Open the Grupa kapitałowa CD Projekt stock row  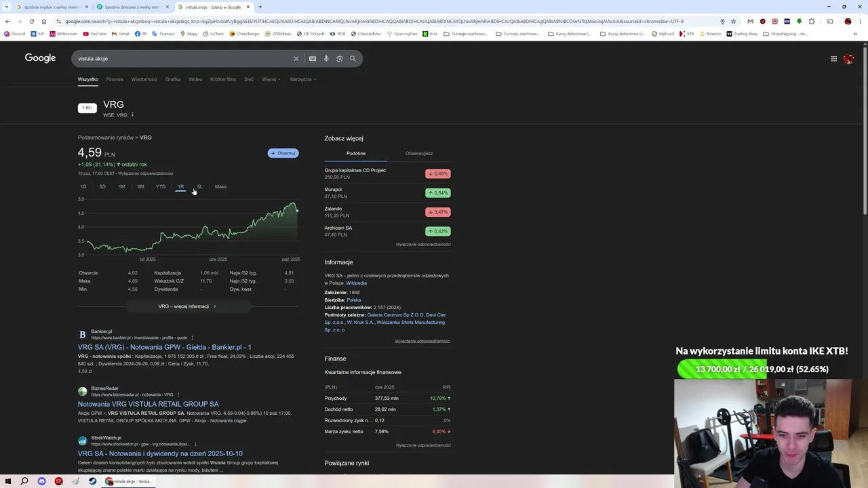[x=387, y=174]
